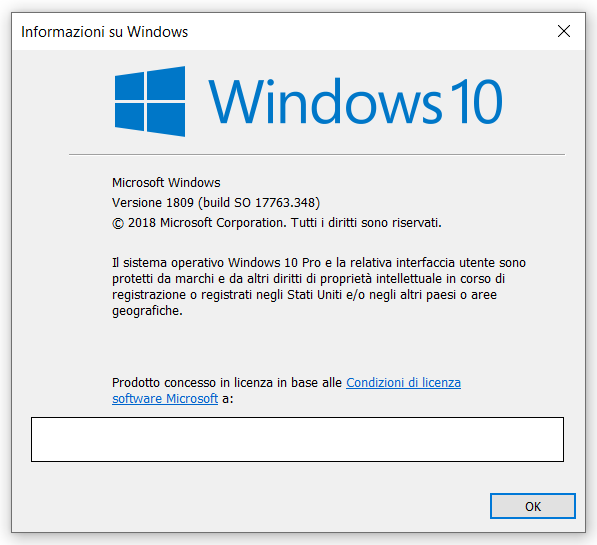597x545 pixels.
Task: Close the Informazioni su Windows dialog
Action: point(563,31)
